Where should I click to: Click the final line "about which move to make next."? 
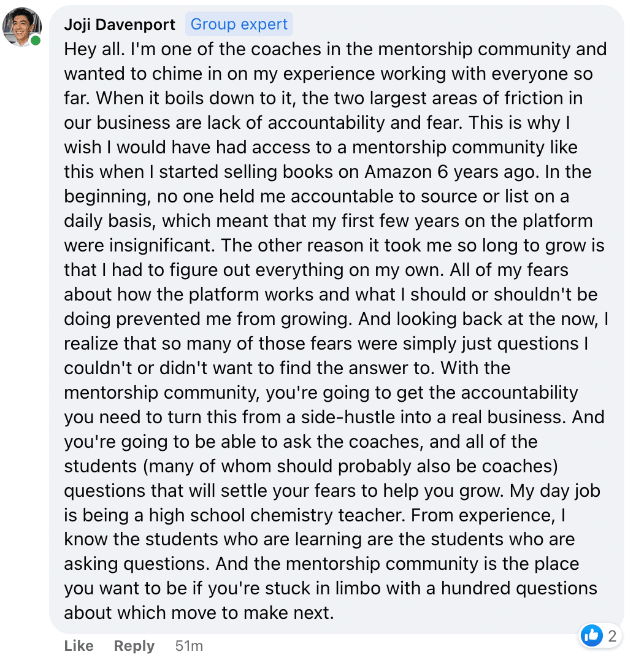coord(199,613)
